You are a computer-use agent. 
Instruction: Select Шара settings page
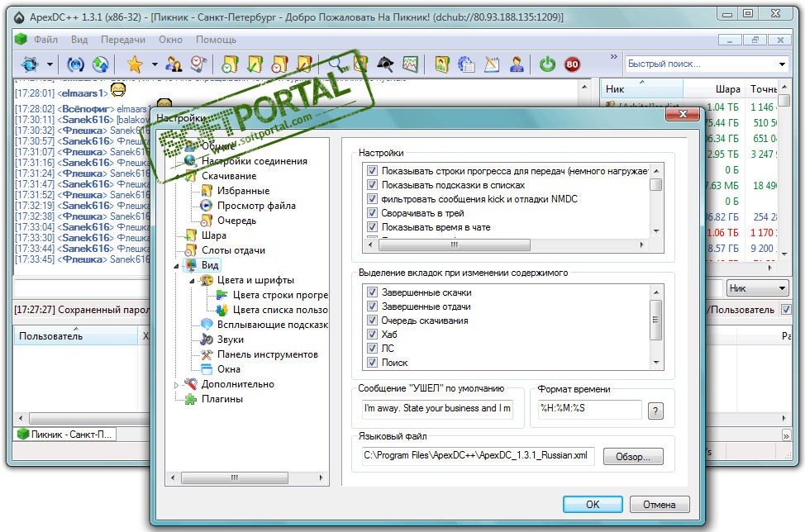(213, 235)
